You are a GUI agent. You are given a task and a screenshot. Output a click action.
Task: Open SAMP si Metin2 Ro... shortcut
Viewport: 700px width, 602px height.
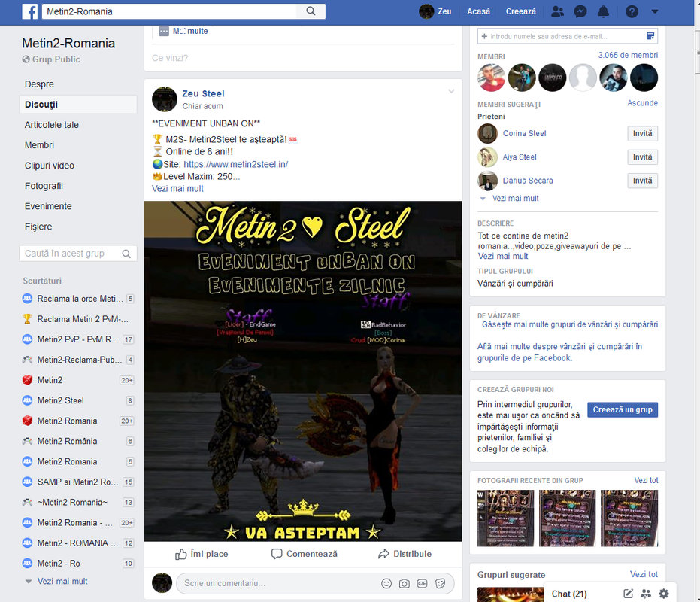[x=78, y=482]
